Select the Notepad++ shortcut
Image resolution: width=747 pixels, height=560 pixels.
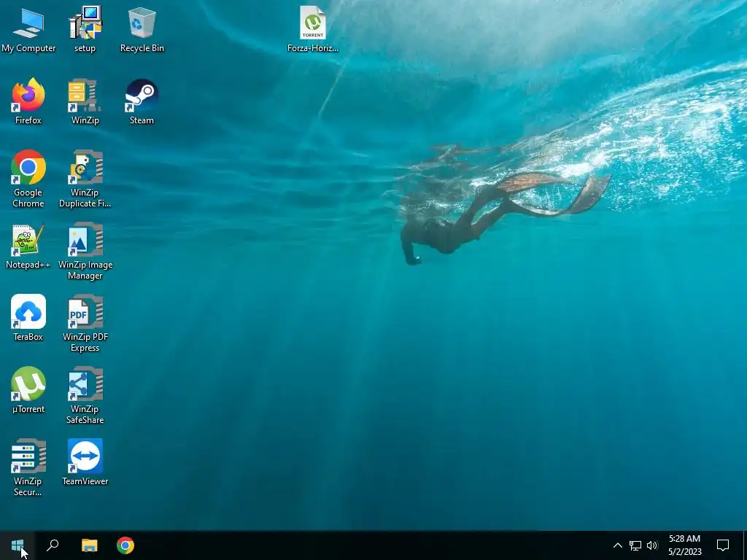28,246
